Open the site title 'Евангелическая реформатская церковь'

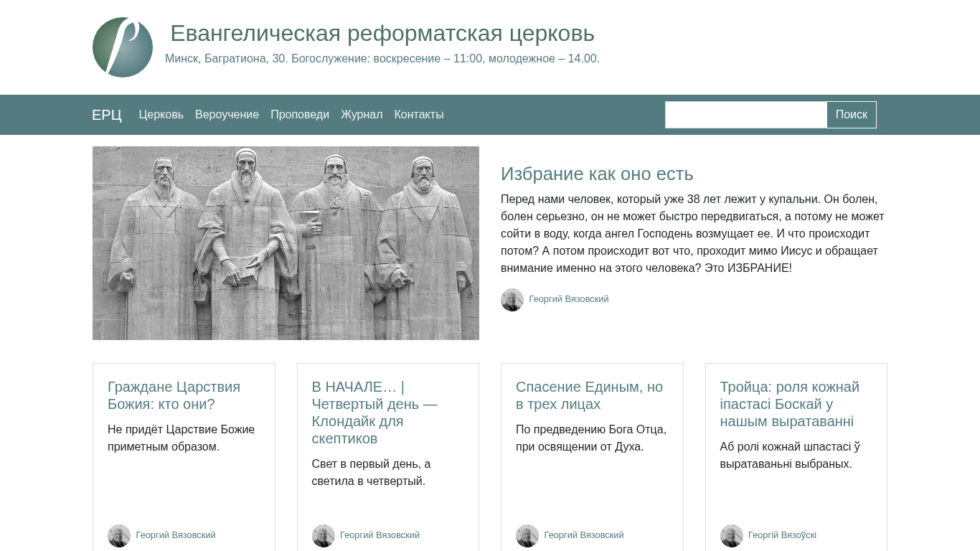point(382,33)
